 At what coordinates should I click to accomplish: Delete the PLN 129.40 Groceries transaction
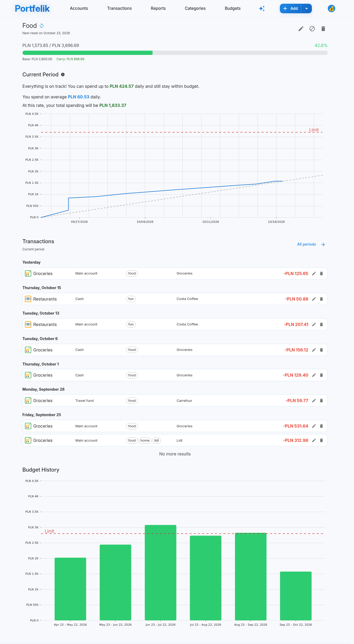(321, 375)
